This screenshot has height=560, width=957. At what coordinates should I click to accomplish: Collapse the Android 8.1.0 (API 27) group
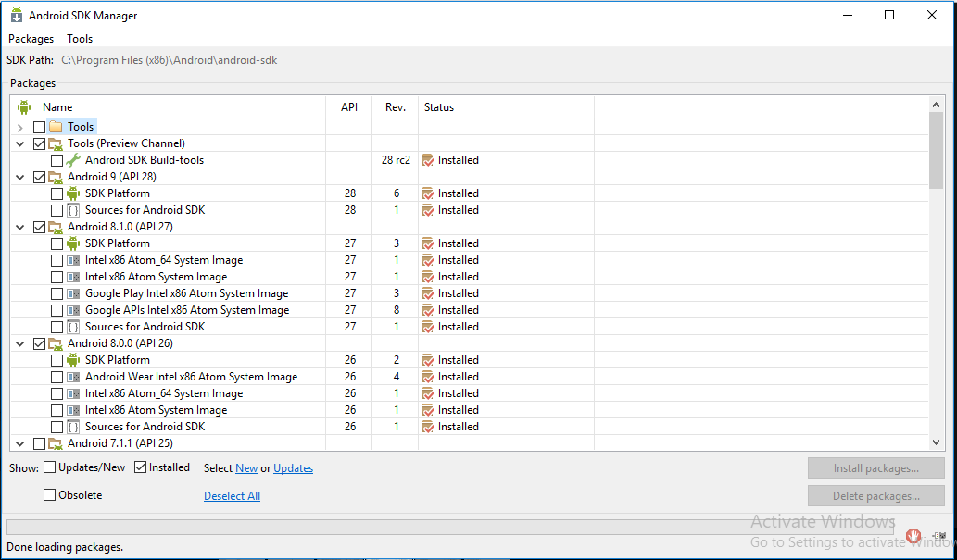20,227
